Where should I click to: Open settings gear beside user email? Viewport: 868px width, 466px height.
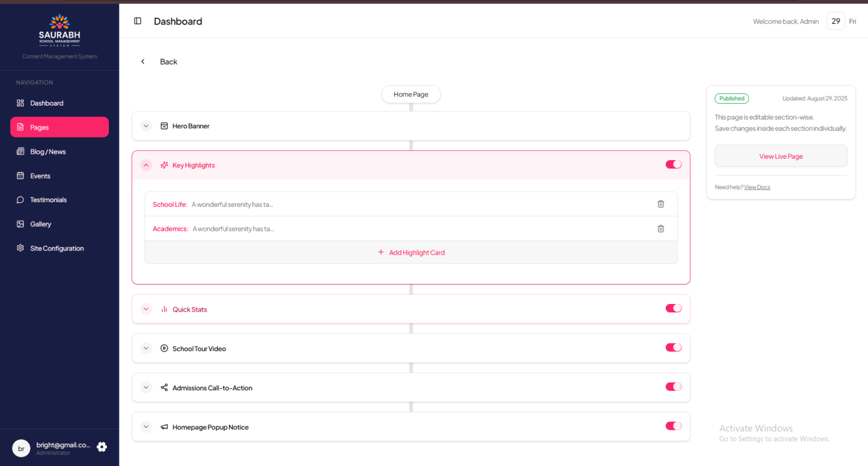point(102,447)
